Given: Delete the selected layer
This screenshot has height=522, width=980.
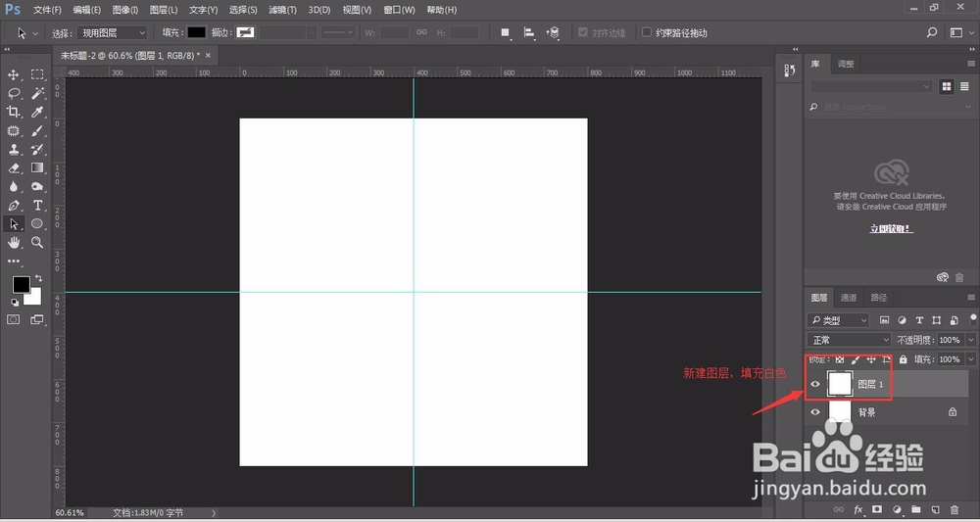Looking at the screenshot, I should tap(955, 509).
